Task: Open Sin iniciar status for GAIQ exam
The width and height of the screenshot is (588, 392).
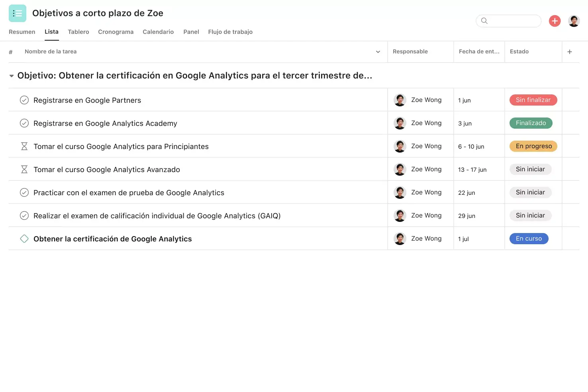Action: pos(531,216)
